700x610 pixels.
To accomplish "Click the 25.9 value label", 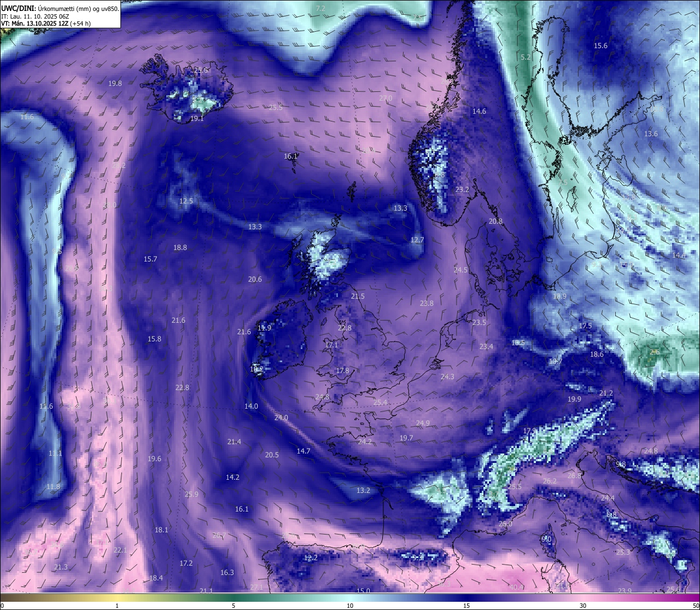I will click(x=191, y=494).
